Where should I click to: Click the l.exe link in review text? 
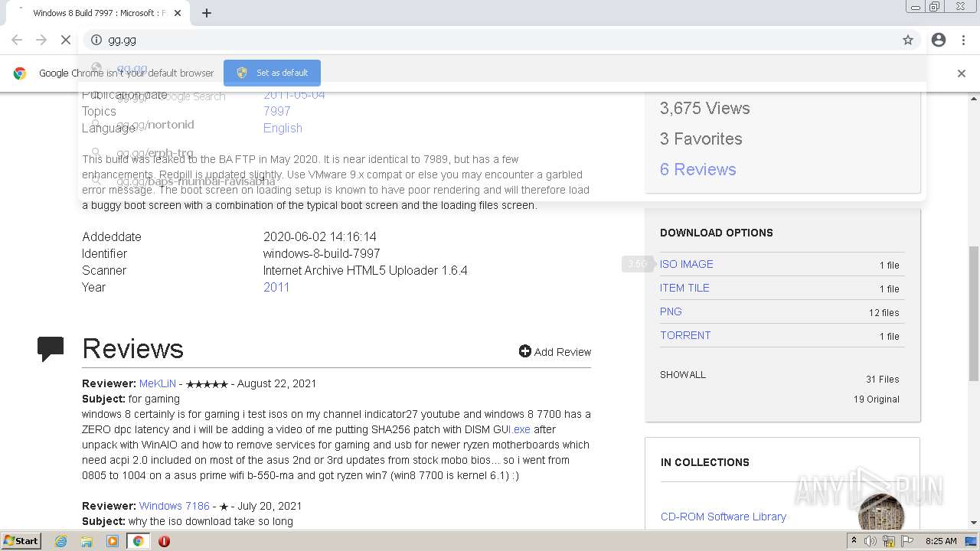(x=520, y=429)
